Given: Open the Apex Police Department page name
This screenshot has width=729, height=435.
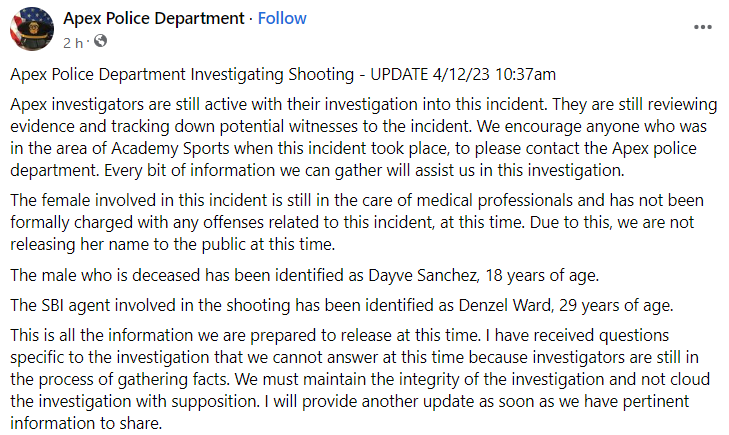Looking at the screenshot, I should point(153,18).
